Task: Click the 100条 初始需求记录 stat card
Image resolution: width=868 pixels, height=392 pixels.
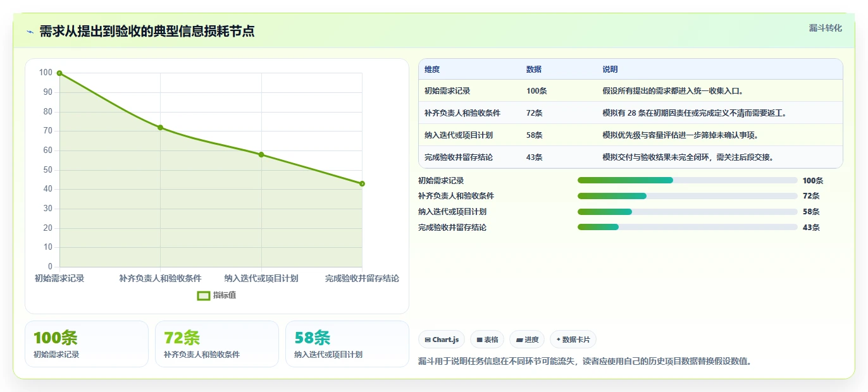Action: pos(87,344)
